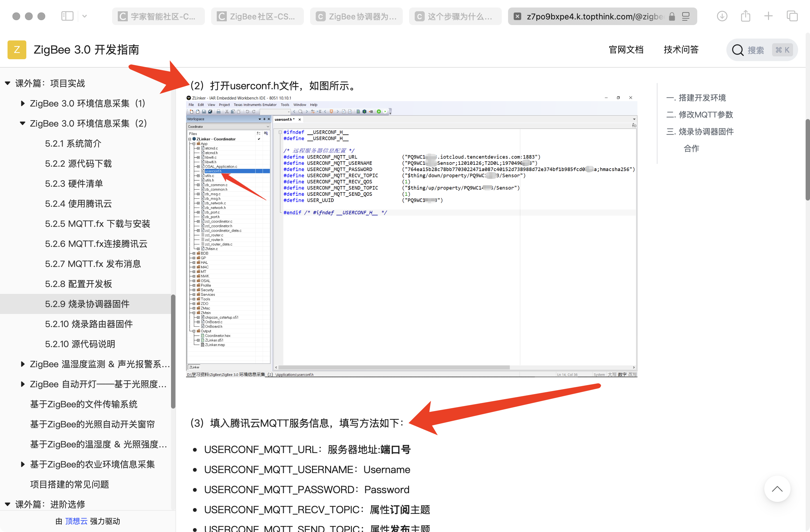The width and height of the screenshot is (810, 532).
Task: Jump to 二. 修改MQTT参数 section
Action: coord(700,115)
